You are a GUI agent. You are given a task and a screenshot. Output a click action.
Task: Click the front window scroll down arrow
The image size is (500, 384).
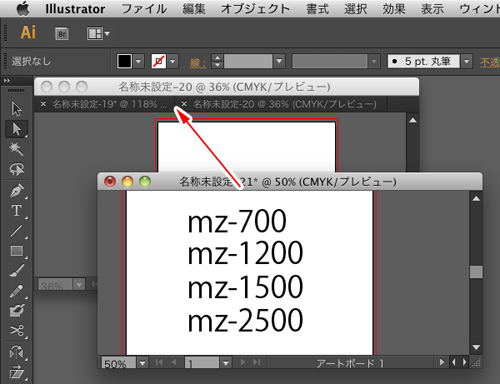pos(476,347)
